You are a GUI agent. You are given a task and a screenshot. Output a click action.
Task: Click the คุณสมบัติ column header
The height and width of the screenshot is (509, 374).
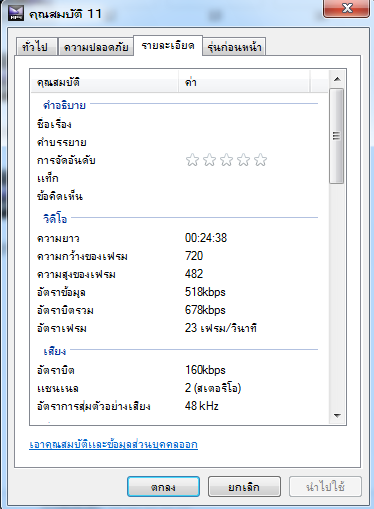105,82
